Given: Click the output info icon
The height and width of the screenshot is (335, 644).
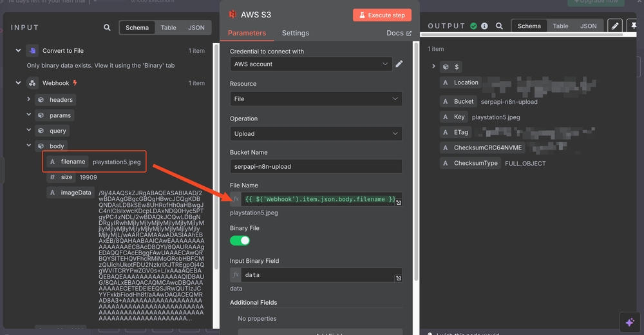Looking at the screenshot, I should (484, 26).
